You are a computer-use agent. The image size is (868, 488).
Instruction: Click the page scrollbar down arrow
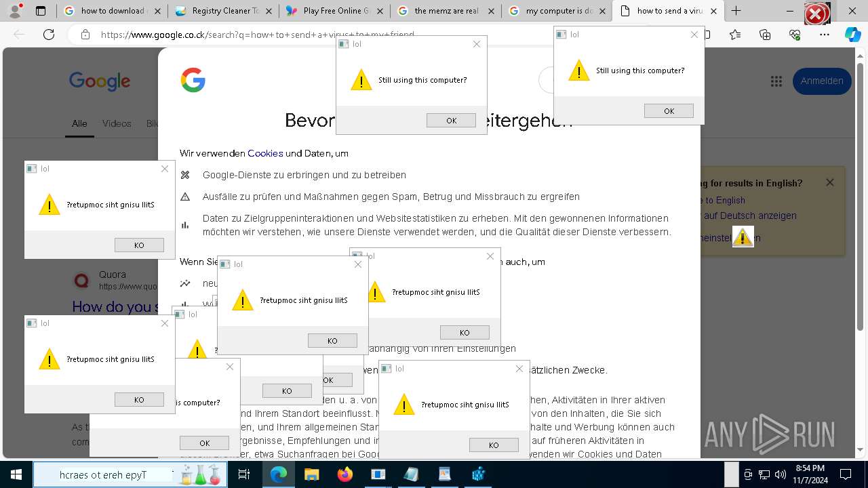click(861, 450)
